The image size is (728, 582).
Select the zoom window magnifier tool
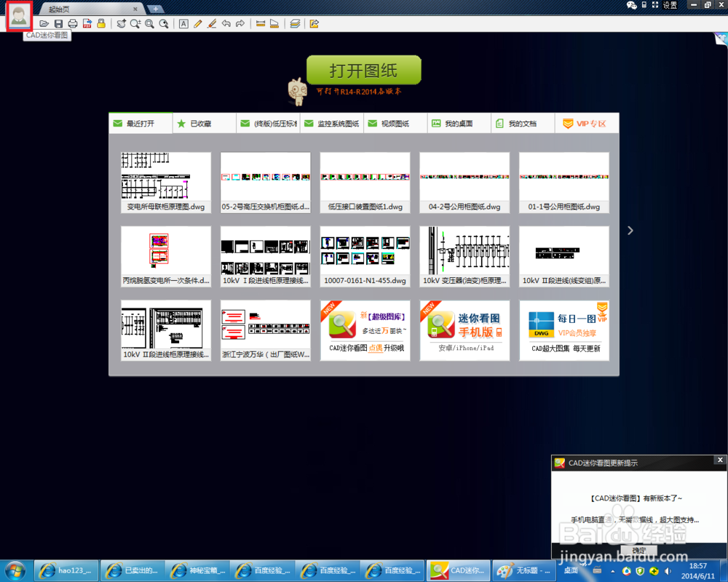point(149,24)
